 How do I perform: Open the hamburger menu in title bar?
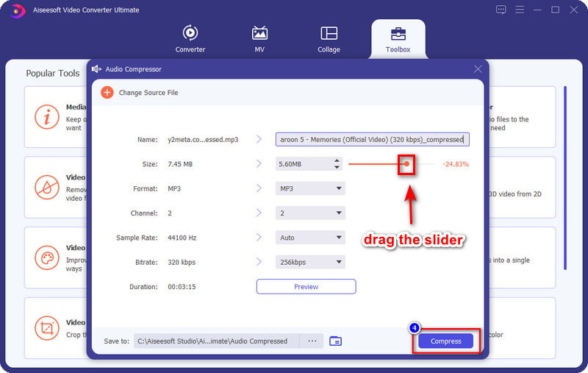click(520, 10)
